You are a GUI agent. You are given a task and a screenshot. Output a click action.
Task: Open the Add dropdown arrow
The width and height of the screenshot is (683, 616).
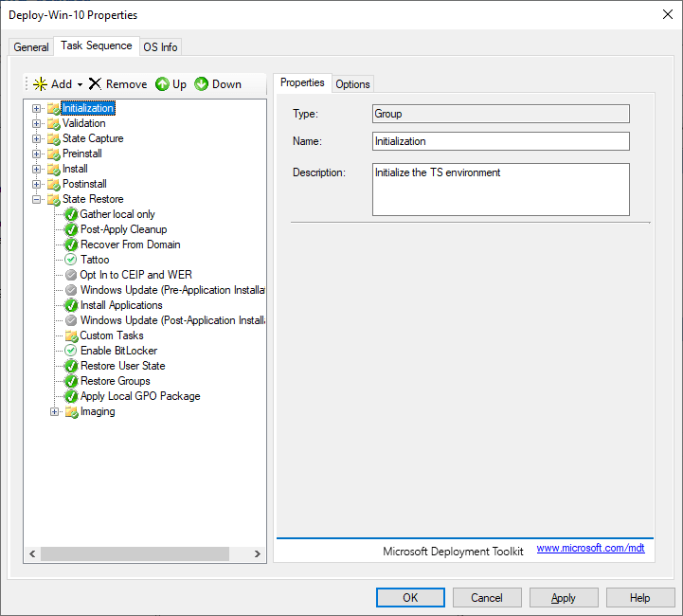80,84
